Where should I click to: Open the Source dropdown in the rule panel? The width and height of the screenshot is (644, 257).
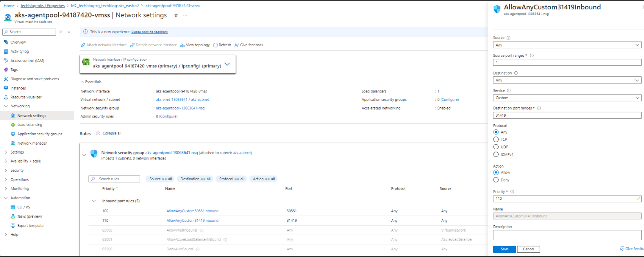(567, 45)
